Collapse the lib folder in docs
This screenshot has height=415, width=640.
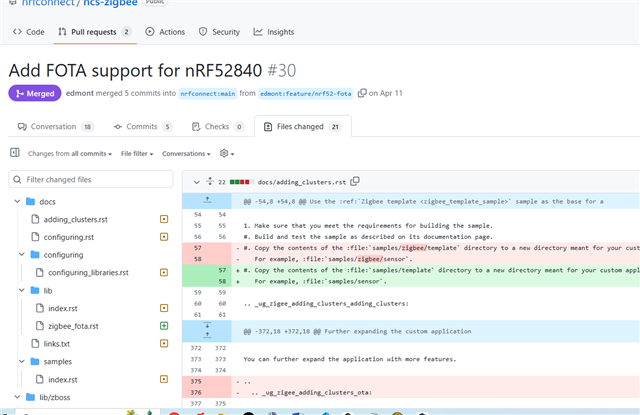(x=22, y=290)
